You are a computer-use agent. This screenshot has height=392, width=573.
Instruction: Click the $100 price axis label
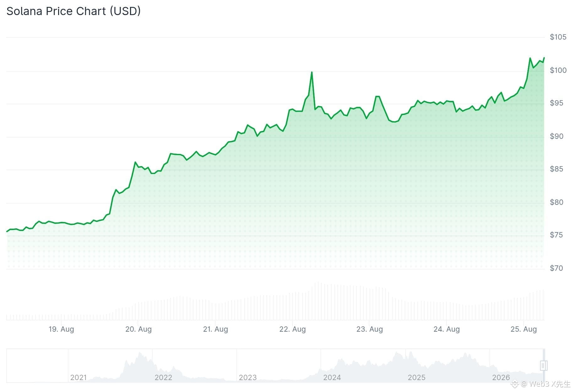point(558,70)
